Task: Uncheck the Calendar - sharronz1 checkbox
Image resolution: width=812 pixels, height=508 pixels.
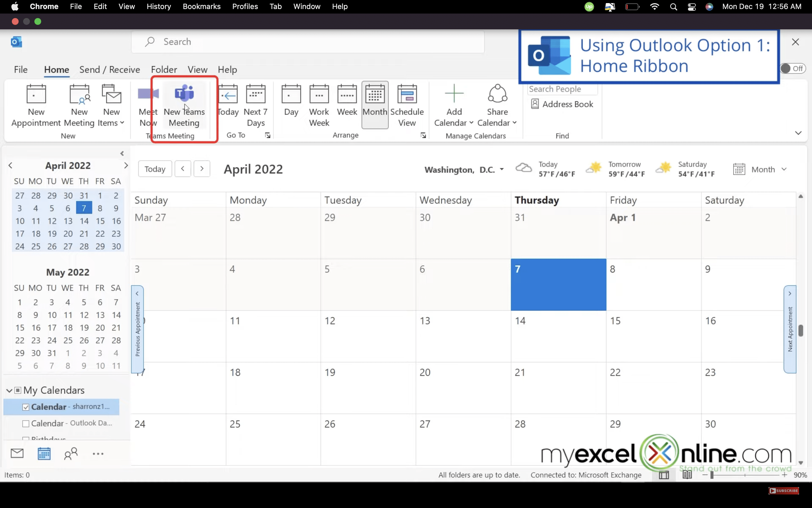Action: pos(25,407)
